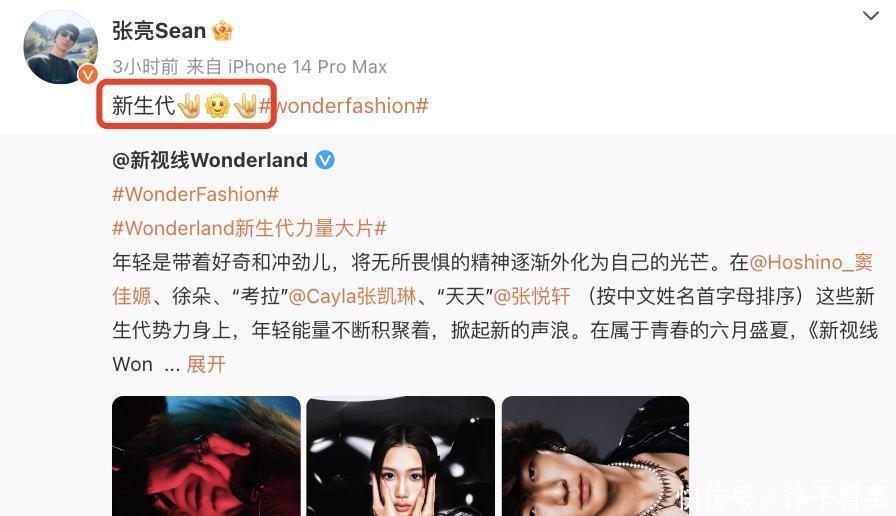Click the second rock-hand emoji before the hashtag
The width and height of the screenshot is (896, 516).
pos(245,106)
